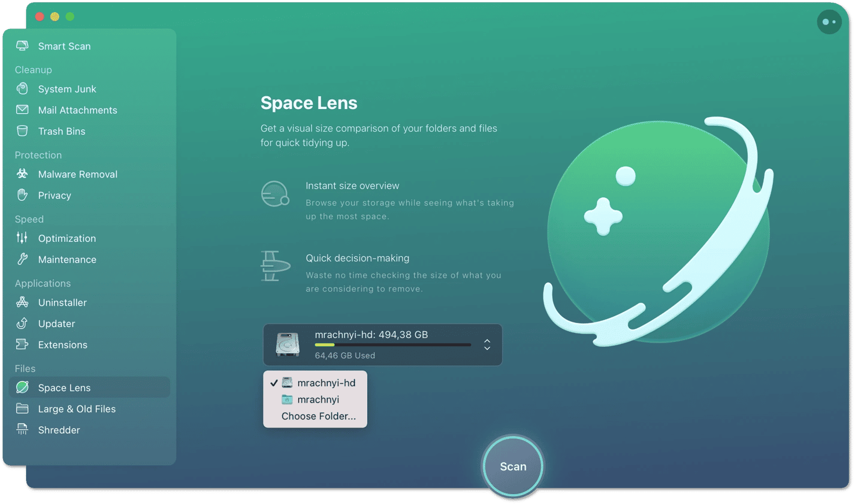Click the Instant size overview icon
This screenshot has height=504, width=854.
(x=275, y=194)
